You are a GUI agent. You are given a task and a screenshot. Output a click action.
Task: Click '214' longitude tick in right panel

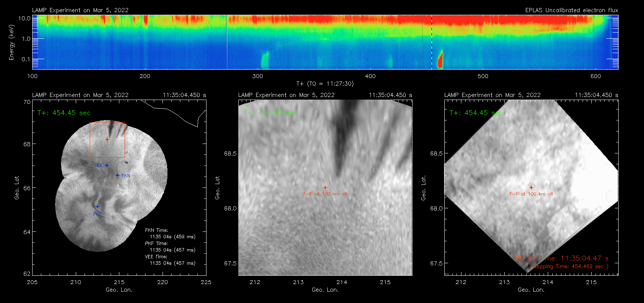548,282
